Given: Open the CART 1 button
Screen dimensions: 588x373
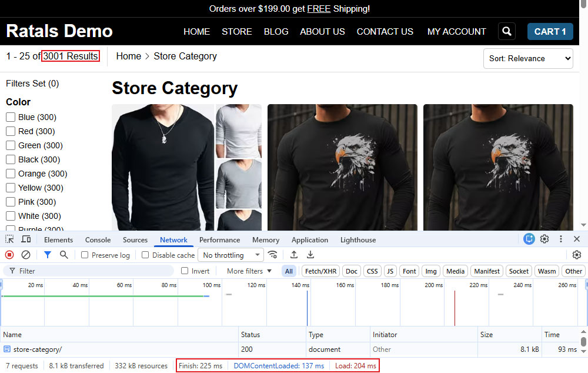Looking at the screenshot, I should [x=550, y=32].
